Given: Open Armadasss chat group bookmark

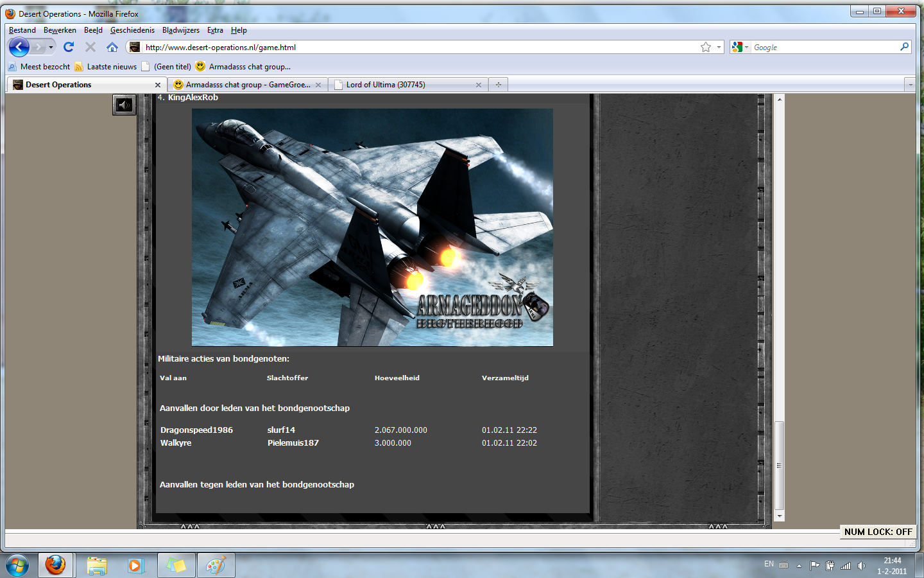Looking at the screenshot, I should coord(243,66).
